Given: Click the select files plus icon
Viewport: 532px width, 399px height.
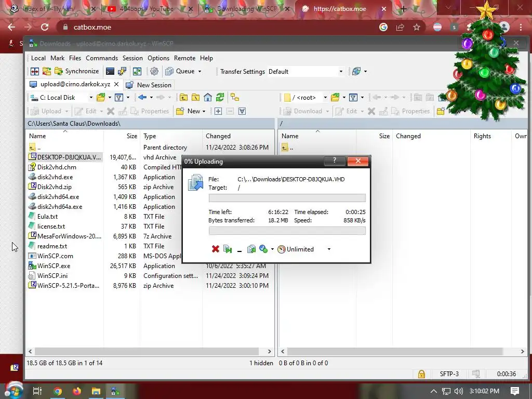Looking at the screenshot, I should (x=218, y=111).
